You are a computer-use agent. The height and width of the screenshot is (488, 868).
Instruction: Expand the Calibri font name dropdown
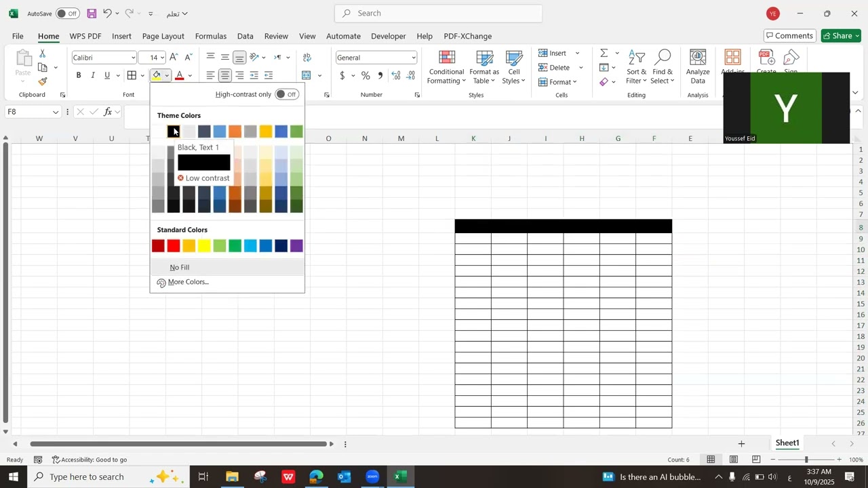click(133, 58)
